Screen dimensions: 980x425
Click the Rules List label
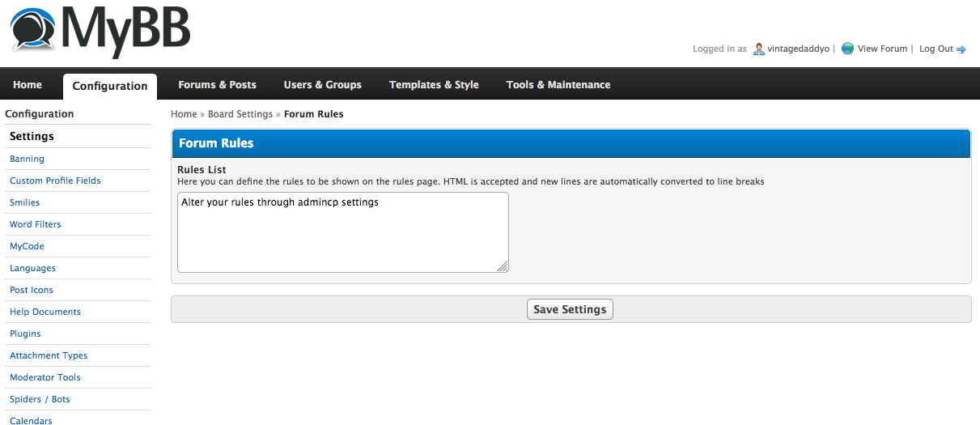point(202,170)
